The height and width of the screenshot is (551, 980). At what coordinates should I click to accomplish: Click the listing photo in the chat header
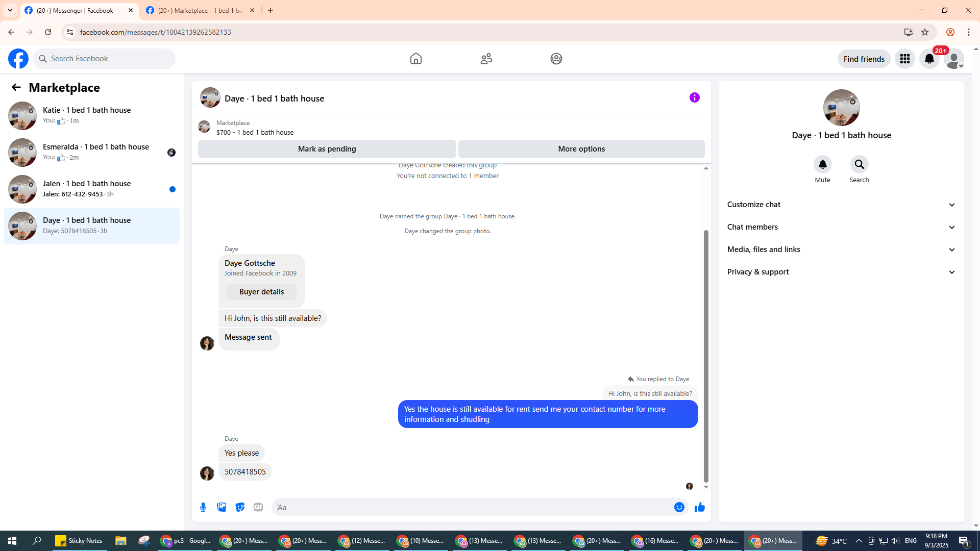pyautogui.click(x=210, y=97)
